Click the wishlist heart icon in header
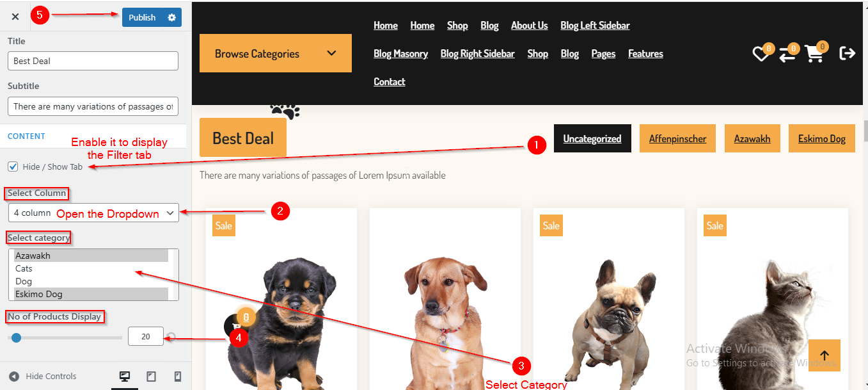Screen dimensions: 868x390 click(761, 54)
